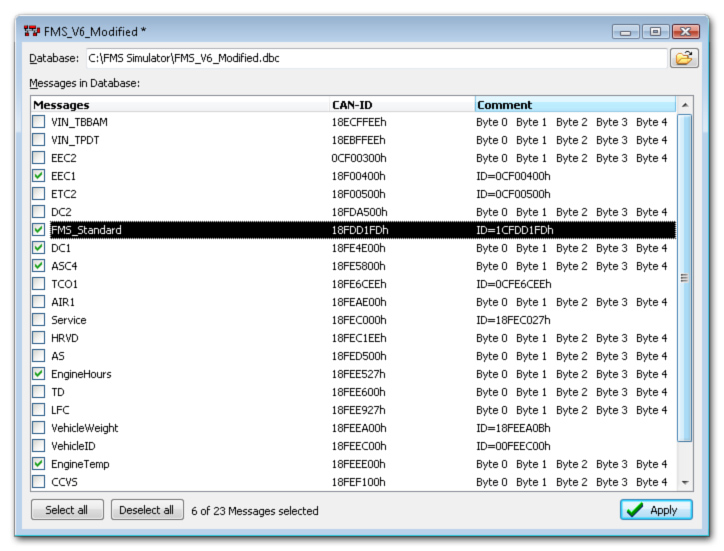Open the browse database folder icon

[x=684, y=58]
